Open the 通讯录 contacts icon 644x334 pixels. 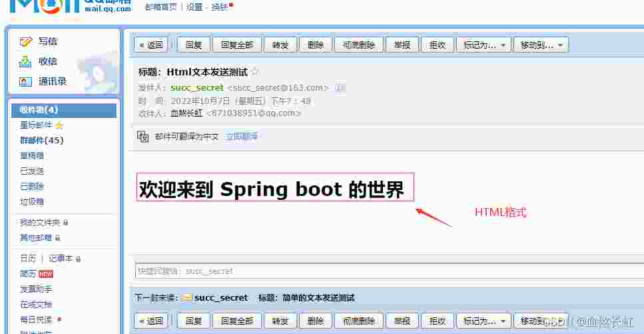26,81
